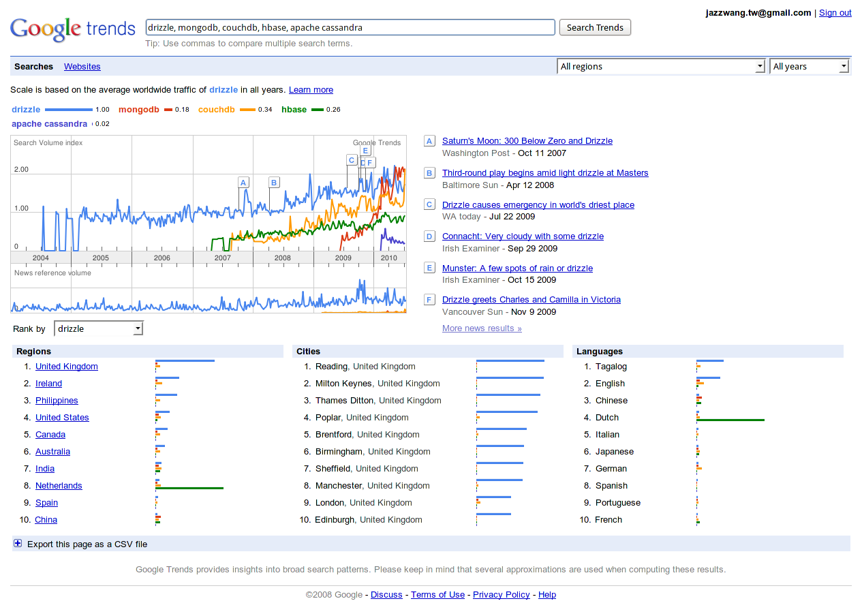Open Saturn's Moon: 300 Below Zero article
Viewport: 862px width, 616px height.
(527, 141)
